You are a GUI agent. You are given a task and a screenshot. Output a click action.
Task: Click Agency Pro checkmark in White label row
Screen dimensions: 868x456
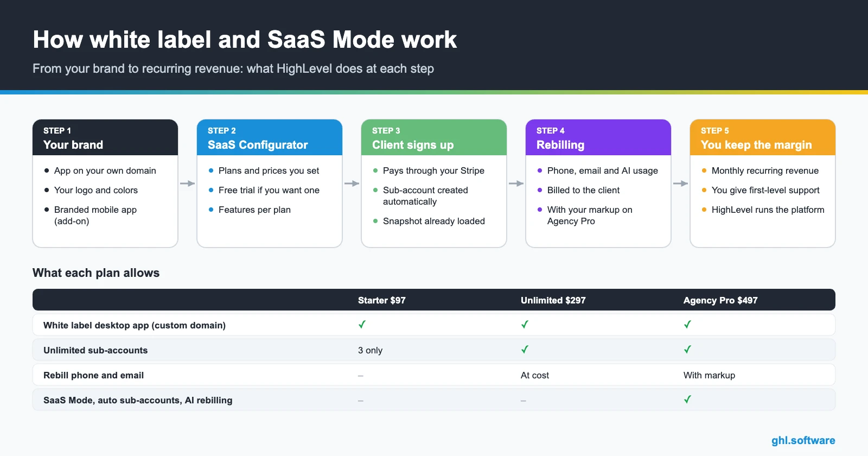687,325
